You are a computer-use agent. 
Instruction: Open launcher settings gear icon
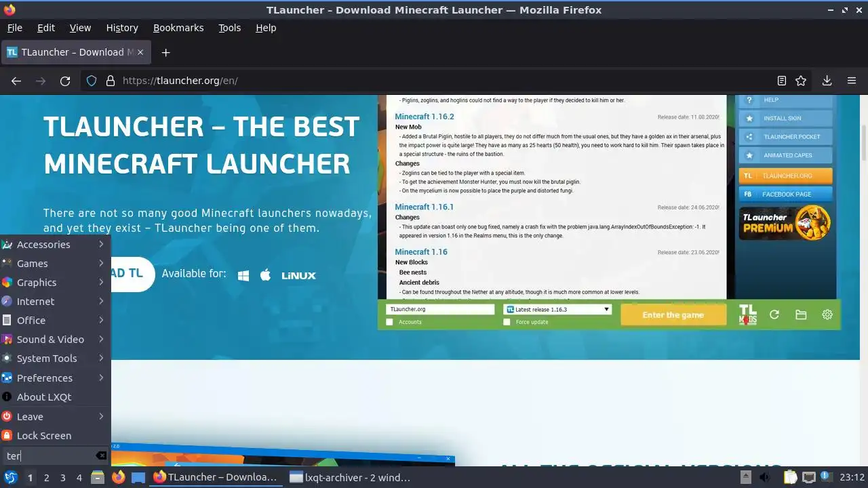click(827, 314)
